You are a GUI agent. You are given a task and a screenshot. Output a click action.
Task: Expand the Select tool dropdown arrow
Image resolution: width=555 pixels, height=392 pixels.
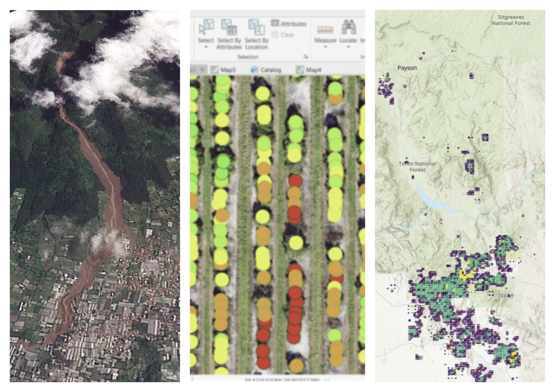(x=206, y=47)
